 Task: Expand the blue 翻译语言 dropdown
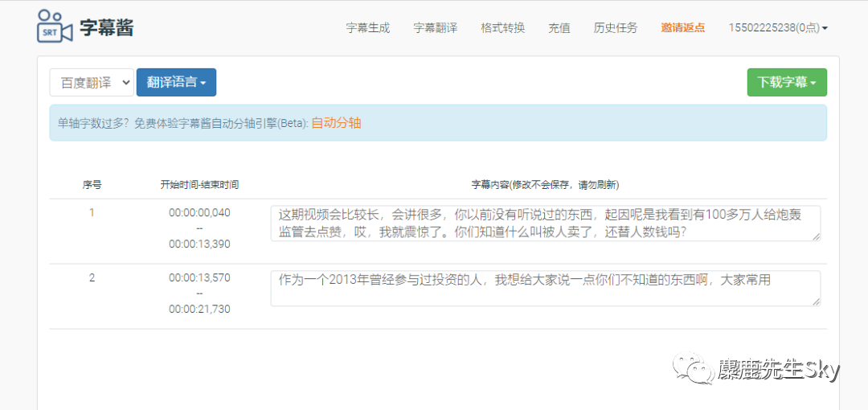pyautogui.click(x=176, y=82)
